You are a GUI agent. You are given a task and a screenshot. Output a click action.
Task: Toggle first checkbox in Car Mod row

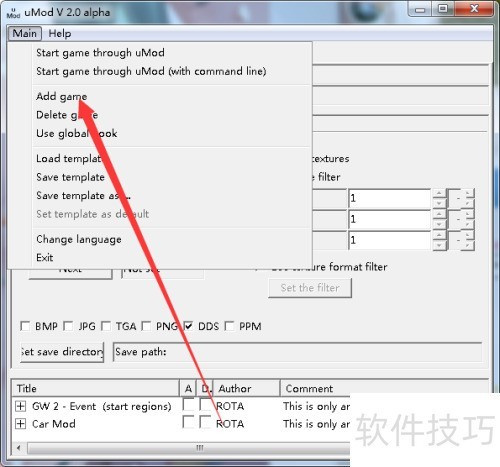[x=189, y=422]
